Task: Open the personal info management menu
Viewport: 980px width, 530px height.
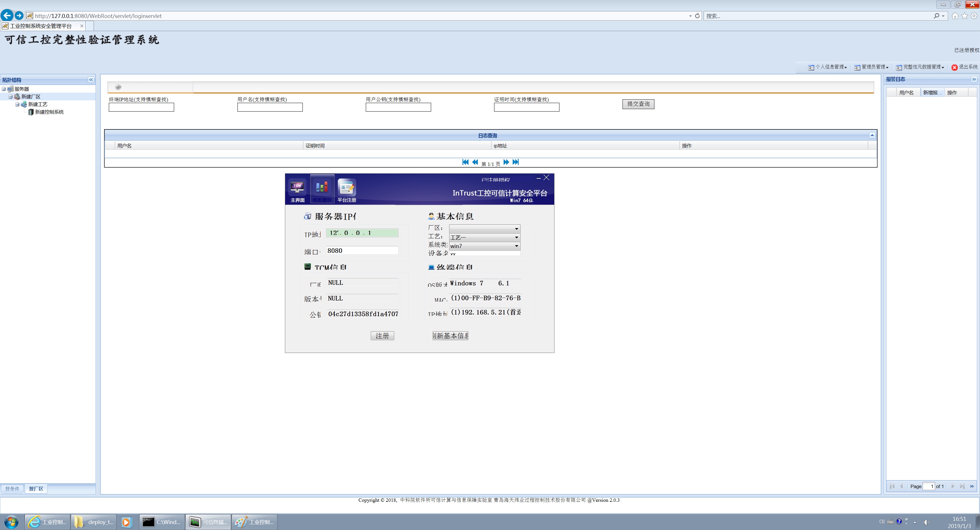Action: tap(827, 67)
